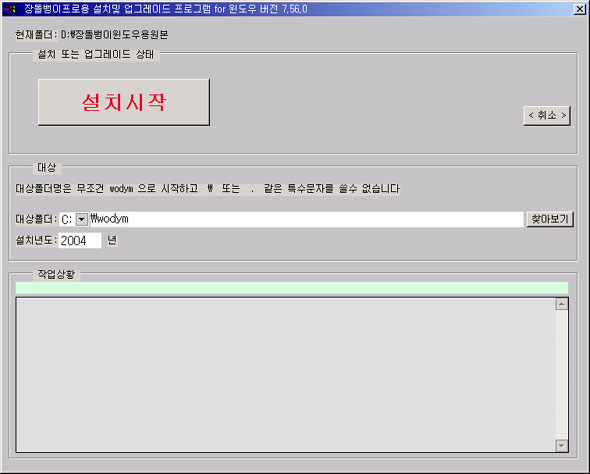Open the C: drive dropdown arrow

click(x=82, y=219)
